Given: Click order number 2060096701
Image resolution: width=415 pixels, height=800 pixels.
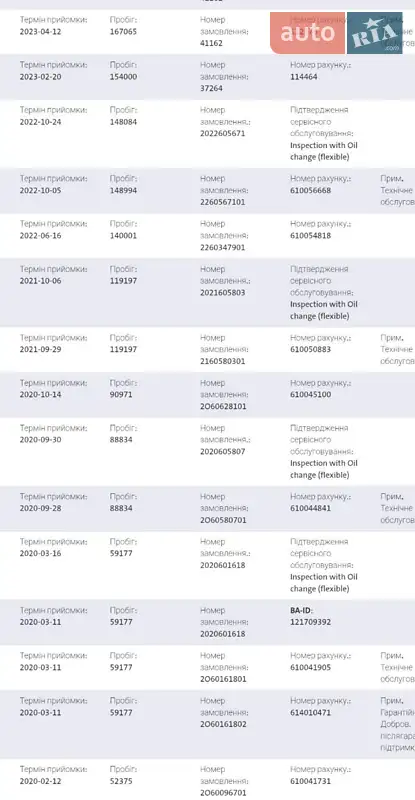Looking at the screenshot, I should [223, 793].
